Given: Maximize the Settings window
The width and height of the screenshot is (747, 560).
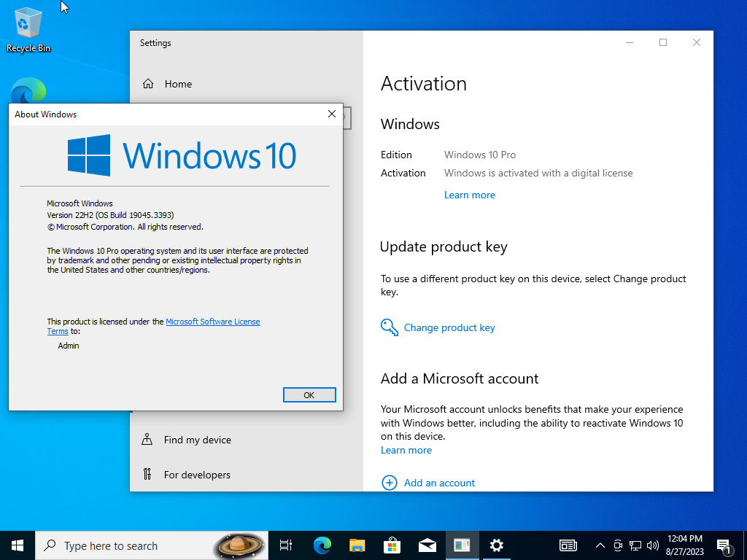Looking at the screenshot, I should [x=662, y=42].
